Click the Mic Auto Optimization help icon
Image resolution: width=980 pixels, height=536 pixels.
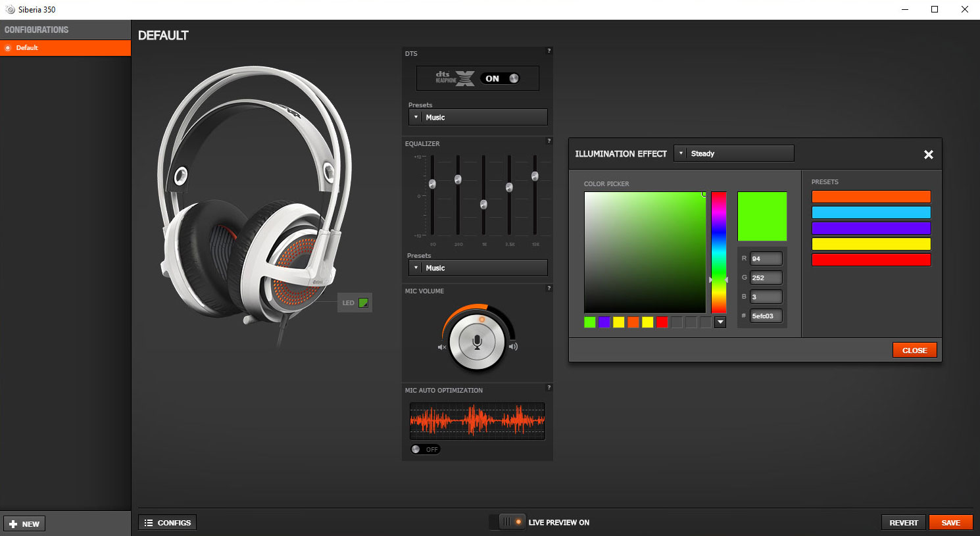click(549, 387)
